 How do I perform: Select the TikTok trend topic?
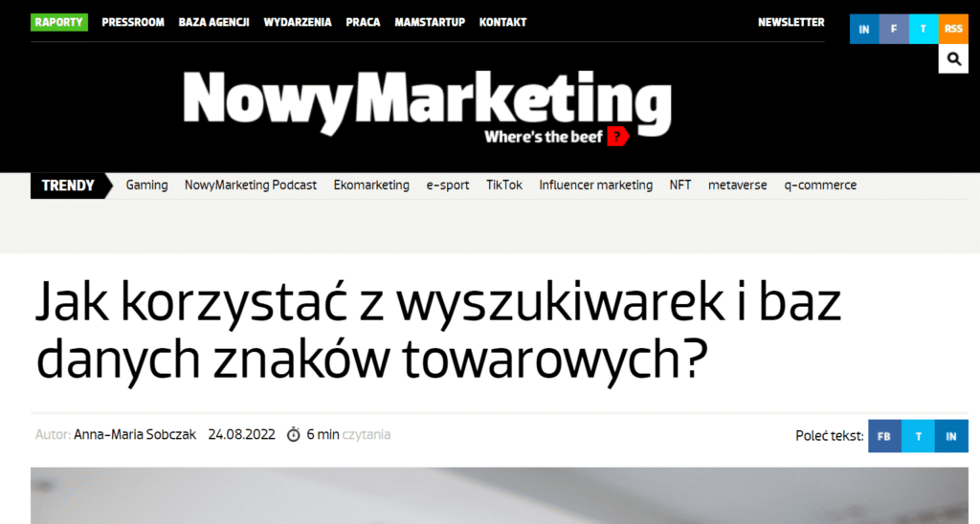coord(504,186)
